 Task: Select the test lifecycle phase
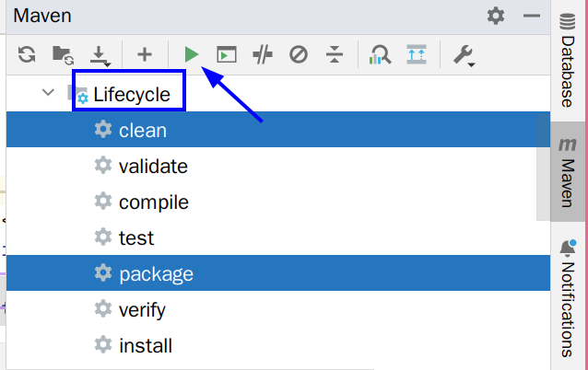[x=278, y=237]
